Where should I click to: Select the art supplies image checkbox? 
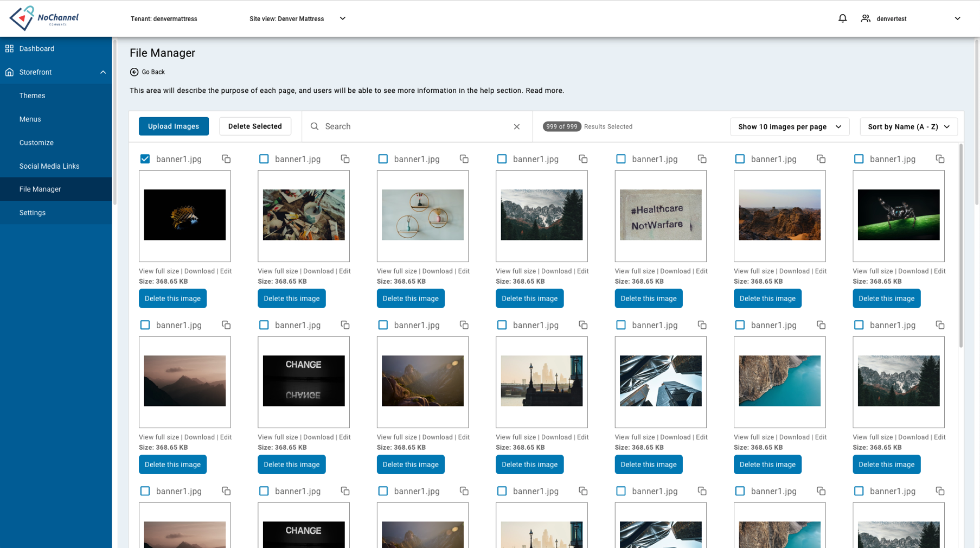(264, 159)
